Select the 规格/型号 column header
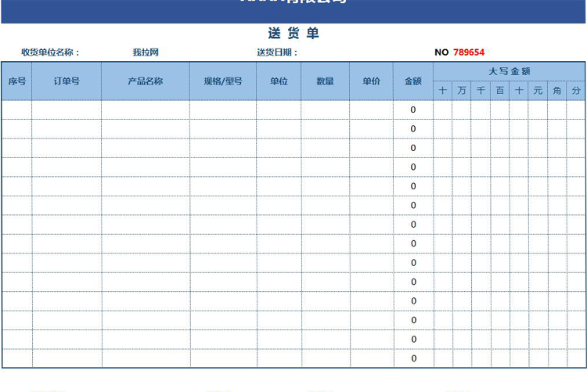Image resolution: width=587 pixels, height=392 pixels. (x=222, y=81)
